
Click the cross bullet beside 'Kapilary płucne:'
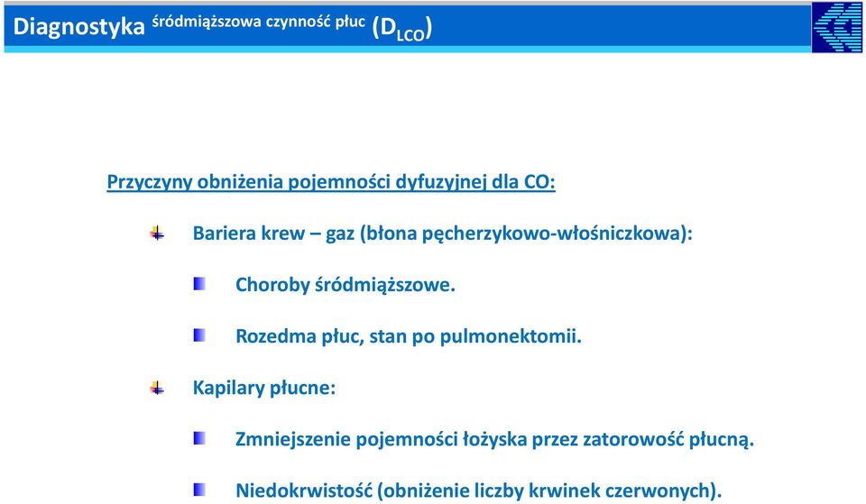[x=157, y=388]
